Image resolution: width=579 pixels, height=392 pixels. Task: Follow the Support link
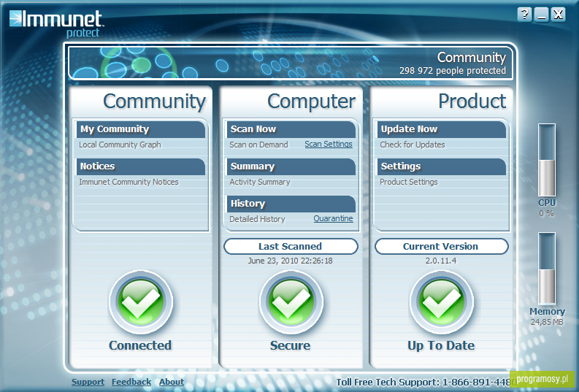click(x=88, y=382)
